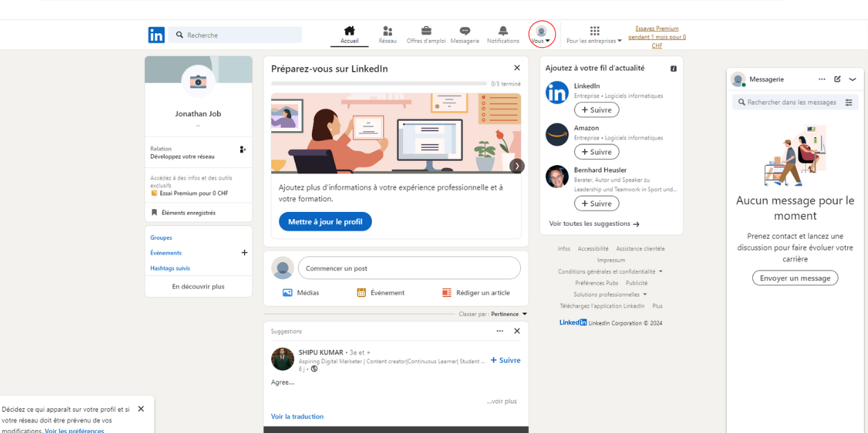Viewport: 868px width, 433px height.
Task: Open Voir toutes les suggestions link
Action: coord(594,224)
